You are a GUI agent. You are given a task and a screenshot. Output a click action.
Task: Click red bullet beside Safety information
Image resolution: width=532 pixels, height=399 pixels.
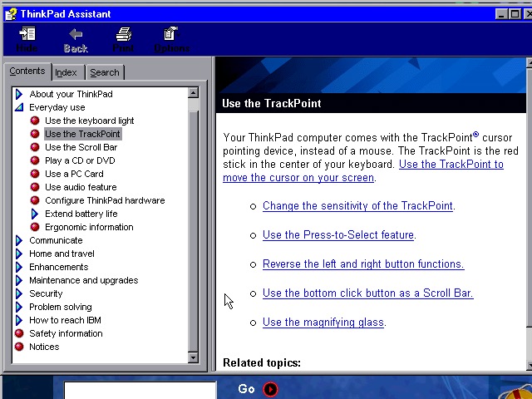click(19, 333)
